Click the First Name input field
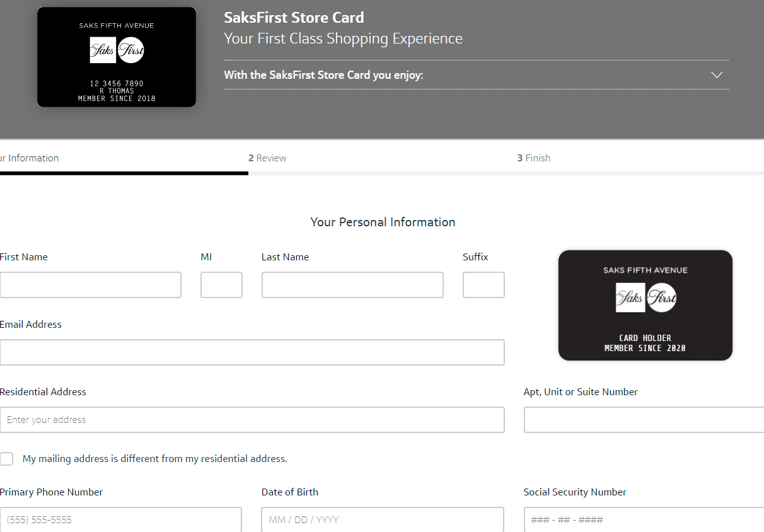Image resolution: width=764 pixels, height=532 pixels. pyautogui.click(x=90, y=285)
